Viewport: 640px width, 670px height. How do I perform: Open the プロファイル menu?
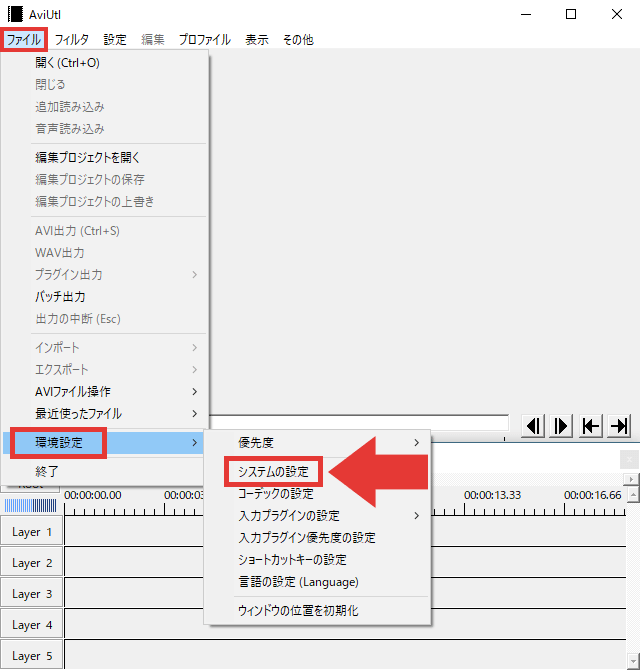[x=205, y=40]
